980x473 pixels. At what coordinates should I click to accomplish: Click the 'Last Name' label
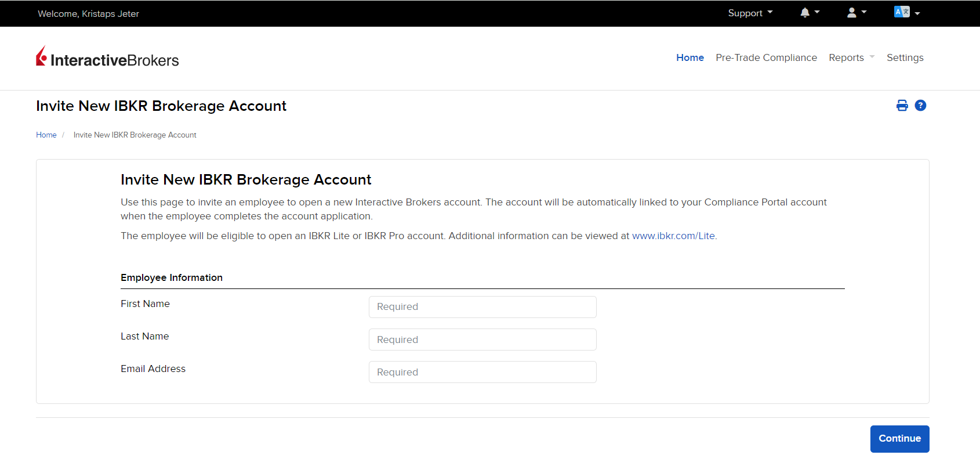pyautogui.click(x=145, y=336)
